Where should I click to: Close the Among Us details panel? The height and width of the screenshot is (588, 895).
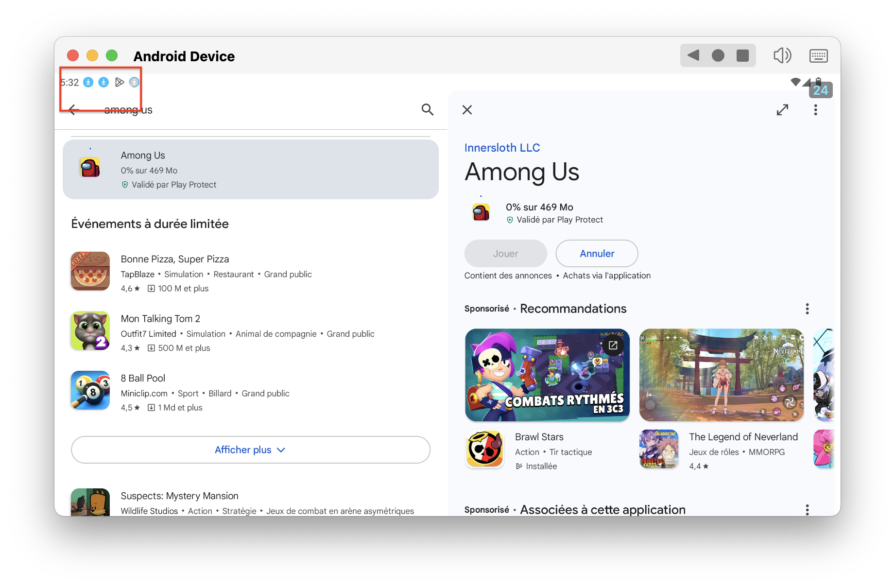(467, 110)
